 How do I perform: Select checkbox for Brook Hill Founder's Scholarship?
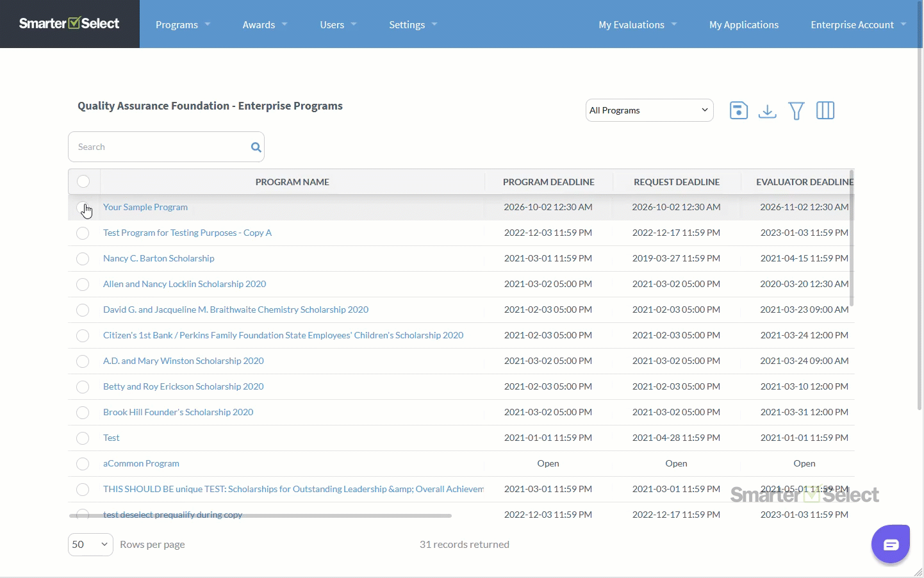coord(83,412)
